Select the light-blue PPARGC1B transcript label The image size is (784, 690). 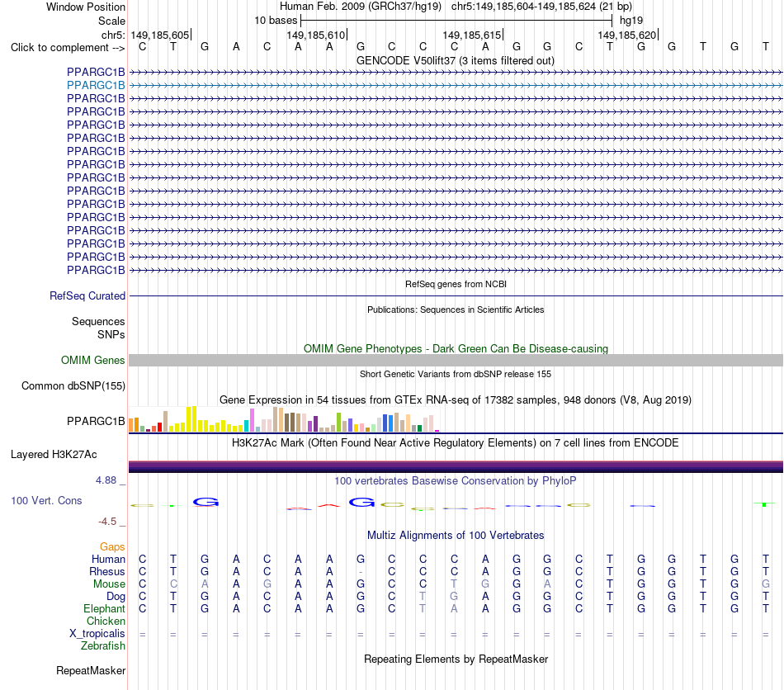pyautogui.click(x=96, y=86)
